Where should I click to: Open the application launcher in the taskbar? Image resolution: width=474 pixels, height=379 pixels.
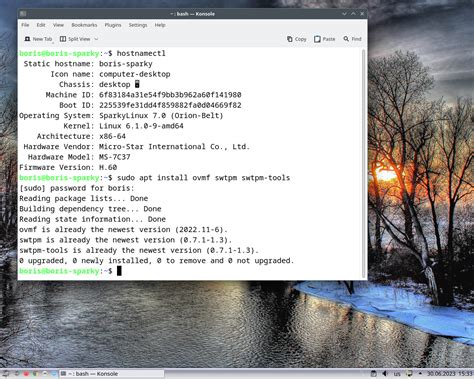pyautogui.click(x=5, y=374)
